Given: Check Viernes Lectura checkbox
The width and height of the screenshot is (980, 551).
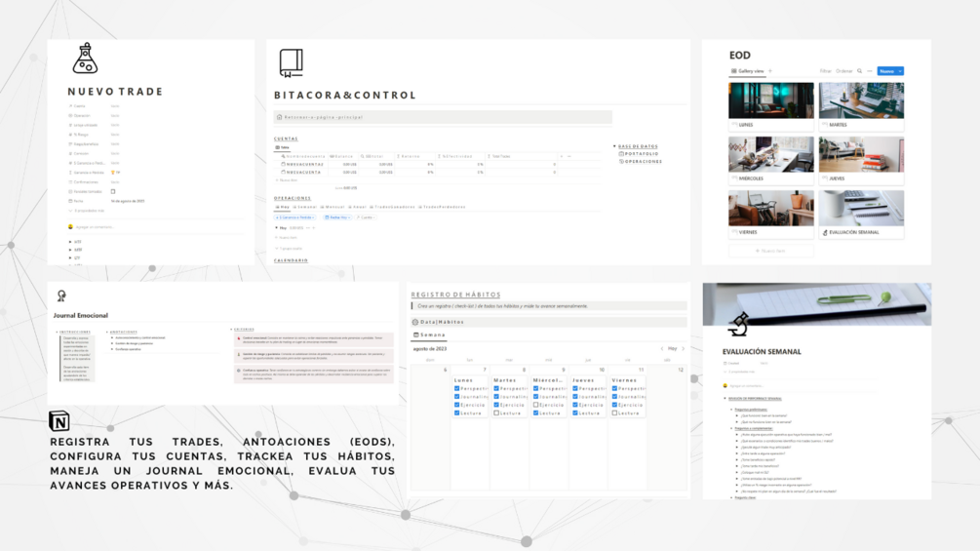Looking at the screenshot, I should 614,413.
